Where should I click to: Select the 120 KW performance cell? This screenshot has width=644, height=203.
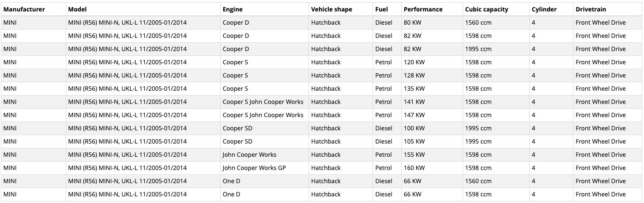click(414, 62)
